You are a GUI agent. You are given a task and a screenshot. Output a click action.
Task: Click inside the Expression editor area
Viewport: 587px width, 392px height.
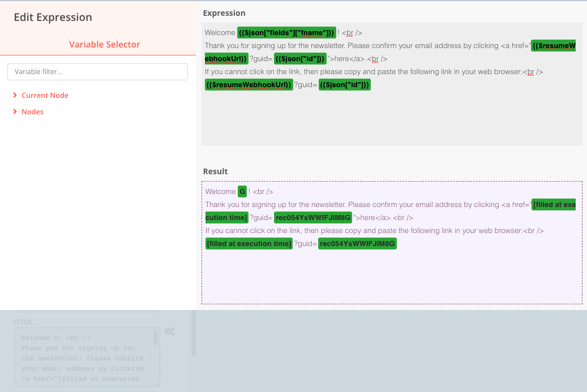tap(391, 113)
